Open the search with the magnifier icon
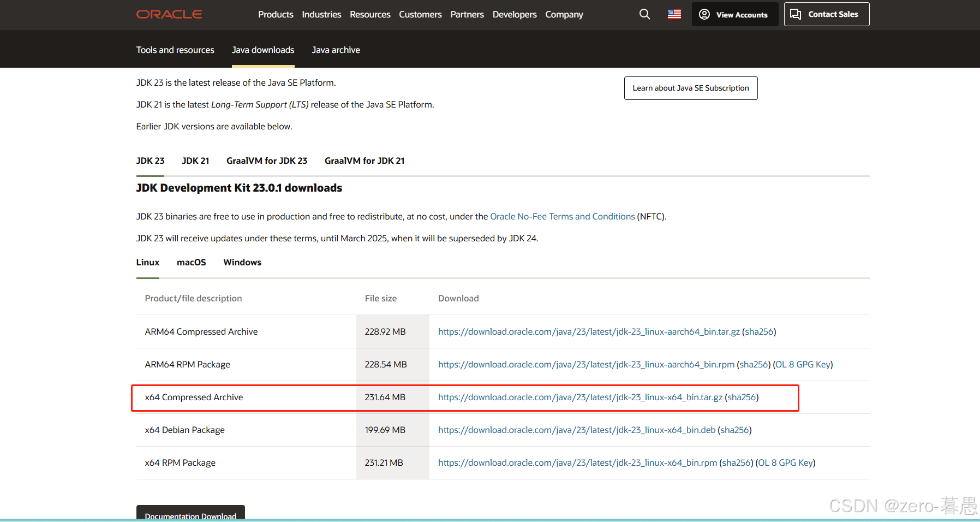The height and width of the screenshot is (522, 980). pos(644,14)
